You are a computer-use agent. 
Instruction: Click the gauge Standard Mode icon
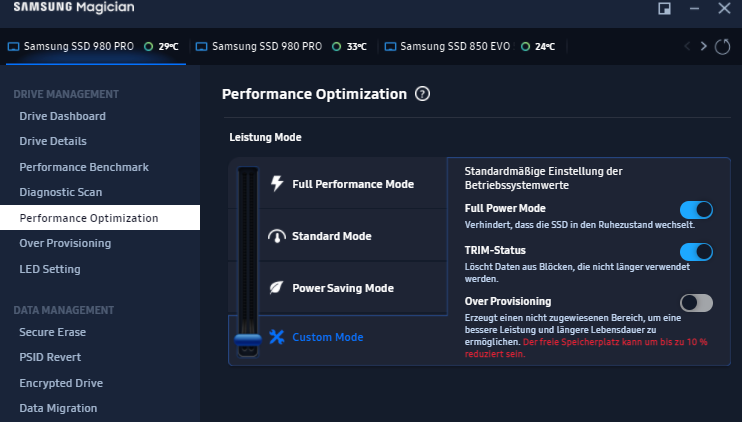[277, 236]
